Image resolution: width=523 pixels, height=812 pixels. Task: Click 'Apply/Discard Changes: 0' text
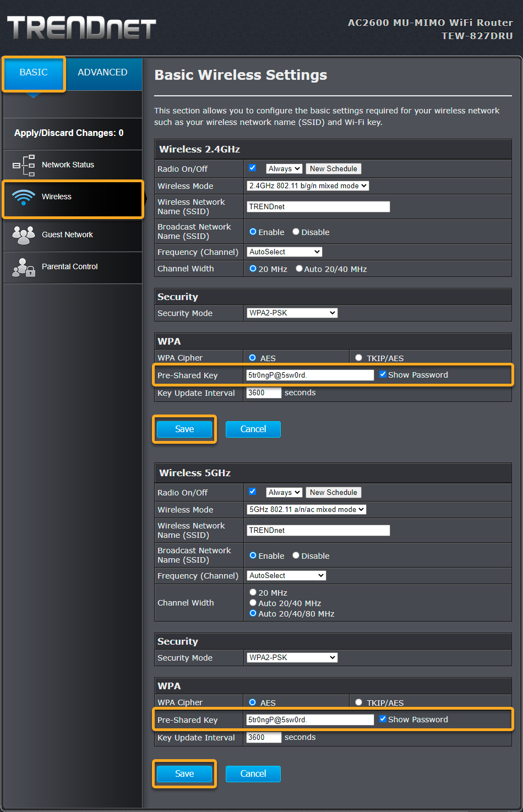69,133
